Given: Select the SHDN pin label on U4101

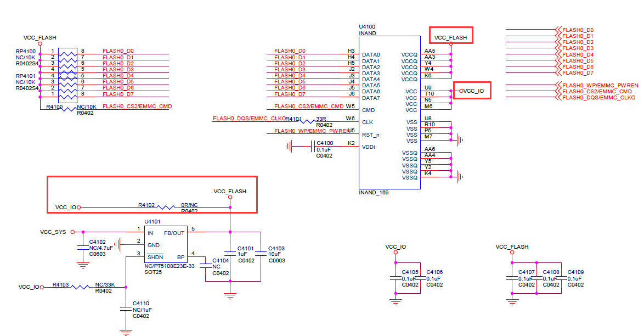Looking at the screenshot, I should click(155, 257).
